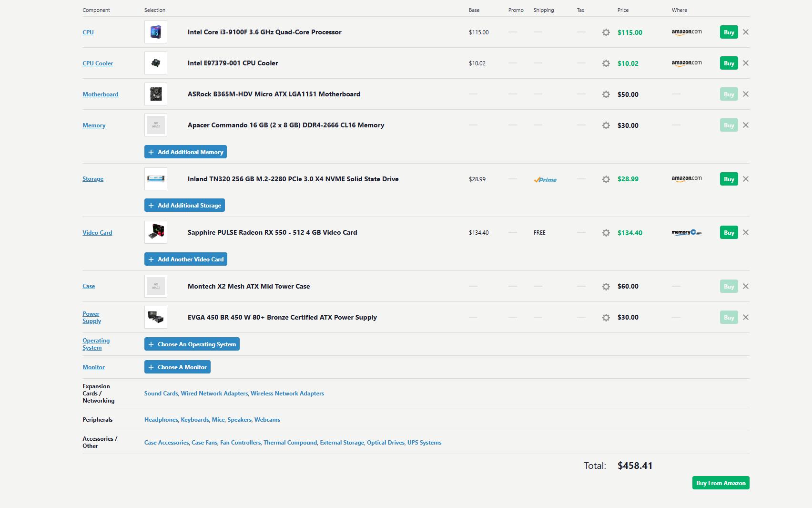The image size is (812, 508).
Task: Open the CPU component link
Action: 88,32
